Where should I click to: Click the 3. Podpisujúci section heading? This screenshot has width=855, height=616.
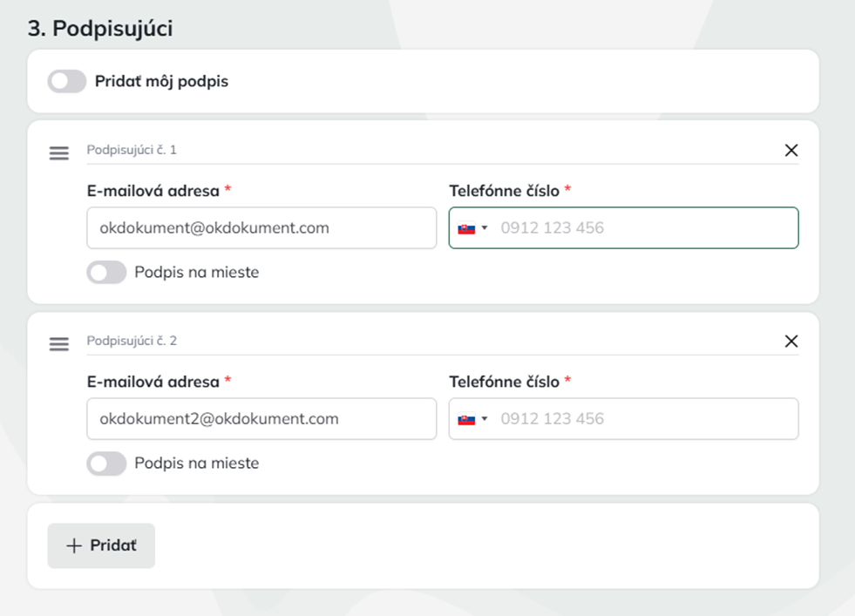pos(100,29)
